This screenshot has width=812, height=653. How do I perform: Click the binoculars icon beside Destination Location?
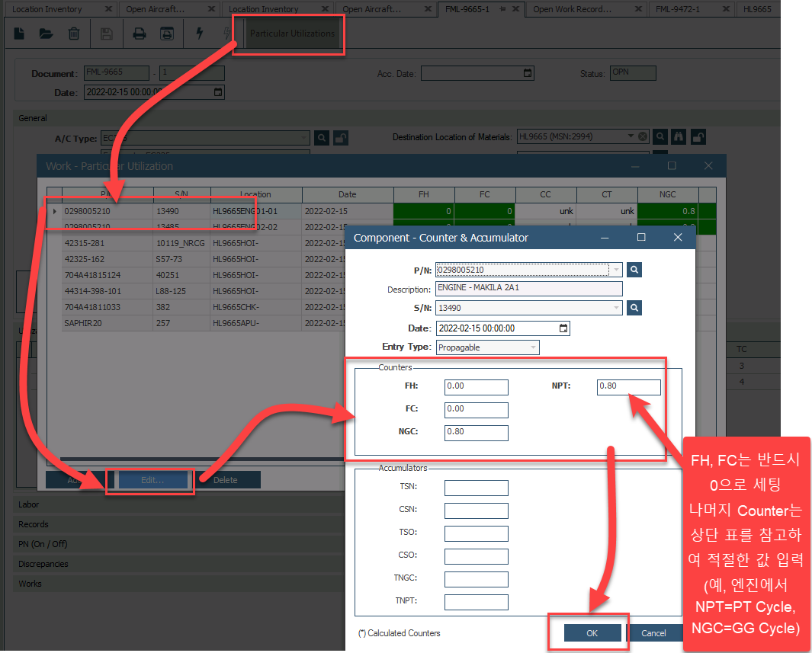(x=679, y=137)
